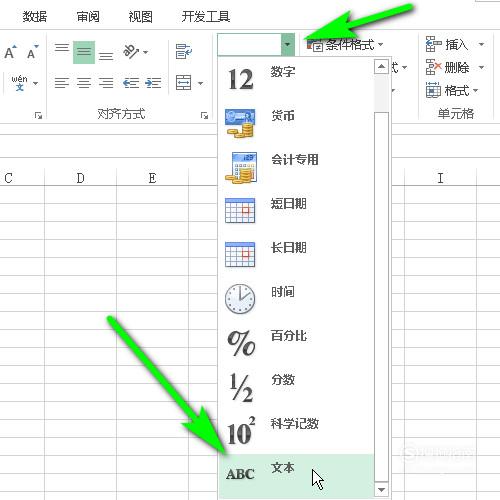Click the 格式 format cells button
Screen dimensions: 500x500
click(452, 90)
